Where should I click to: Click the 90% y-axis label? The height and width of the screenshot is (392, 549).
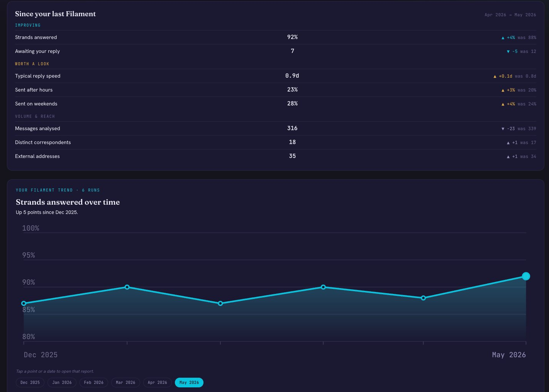(29, 282)
